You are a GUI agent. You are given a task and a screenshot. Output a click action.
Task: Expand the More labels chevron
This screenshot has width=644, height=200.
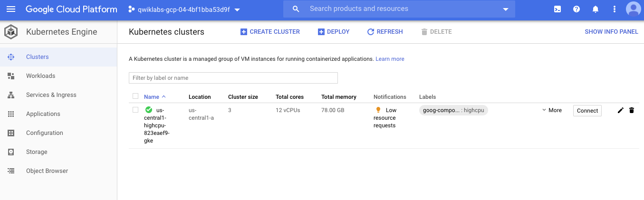[x=544, y=110]
